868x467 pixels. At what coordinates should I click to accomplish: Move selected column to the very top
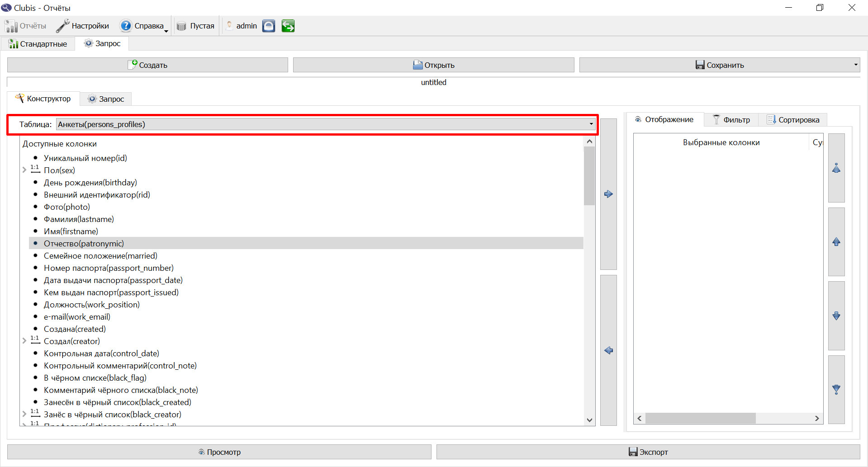[836, 168]
